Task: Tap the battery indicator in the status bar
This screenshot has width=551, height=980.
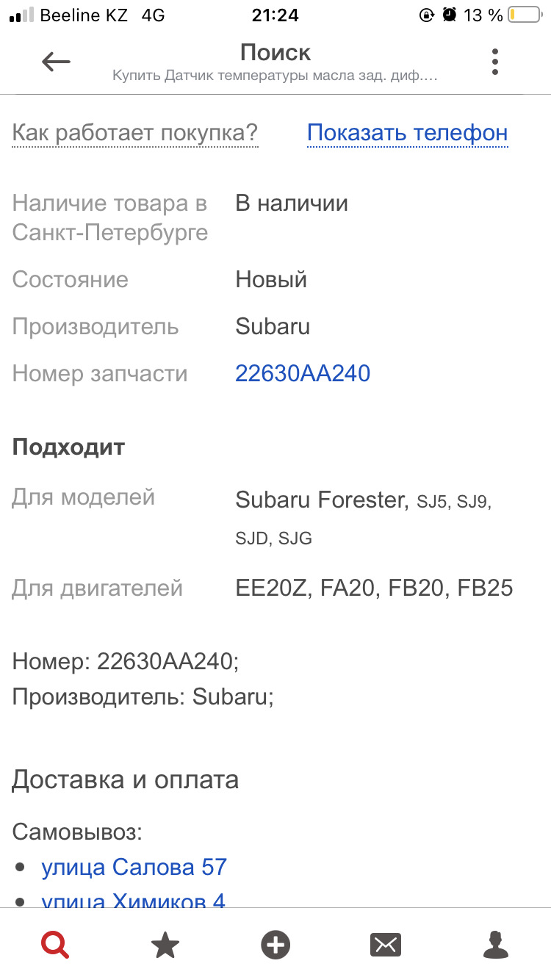Action: [525, 13]
